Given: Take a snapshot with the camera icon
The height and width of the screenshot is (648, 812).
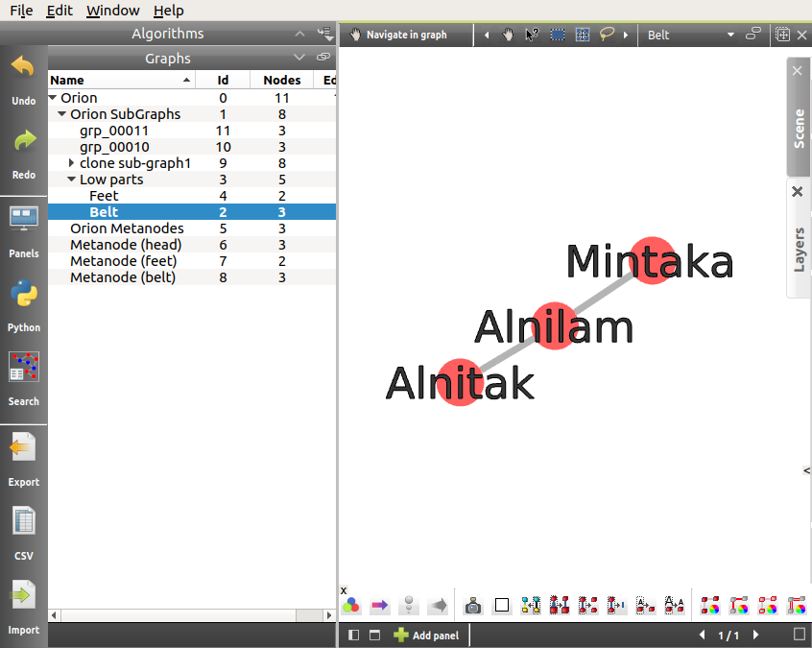Looking at the screenshot, I should tap(473, 606).
